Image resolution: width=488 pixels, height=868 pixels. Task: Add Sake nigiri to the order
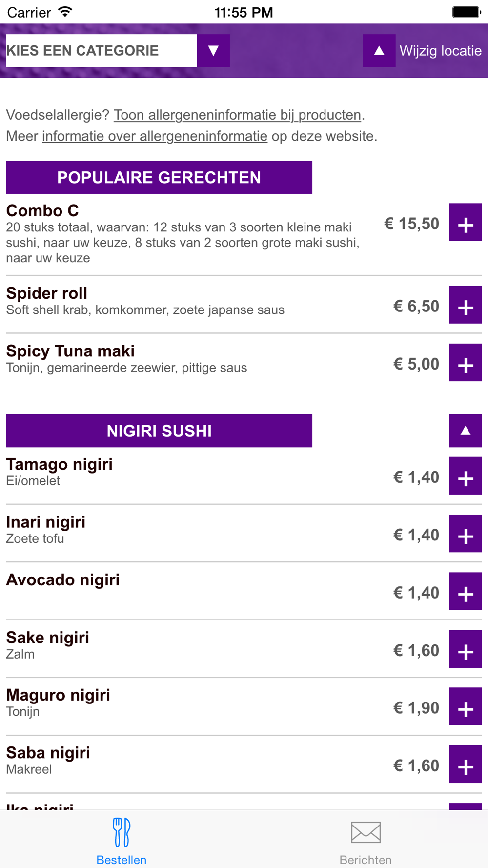(x=465, y=649)
